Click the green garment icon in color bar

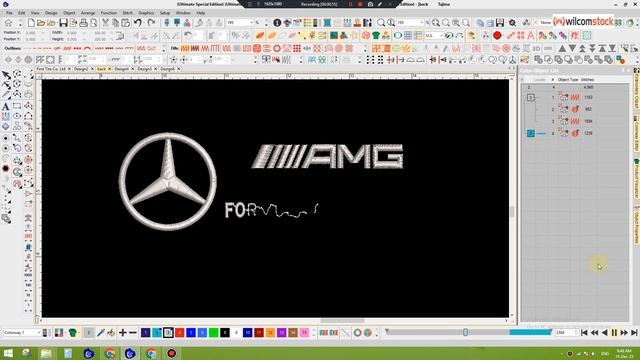coord(73,333)
